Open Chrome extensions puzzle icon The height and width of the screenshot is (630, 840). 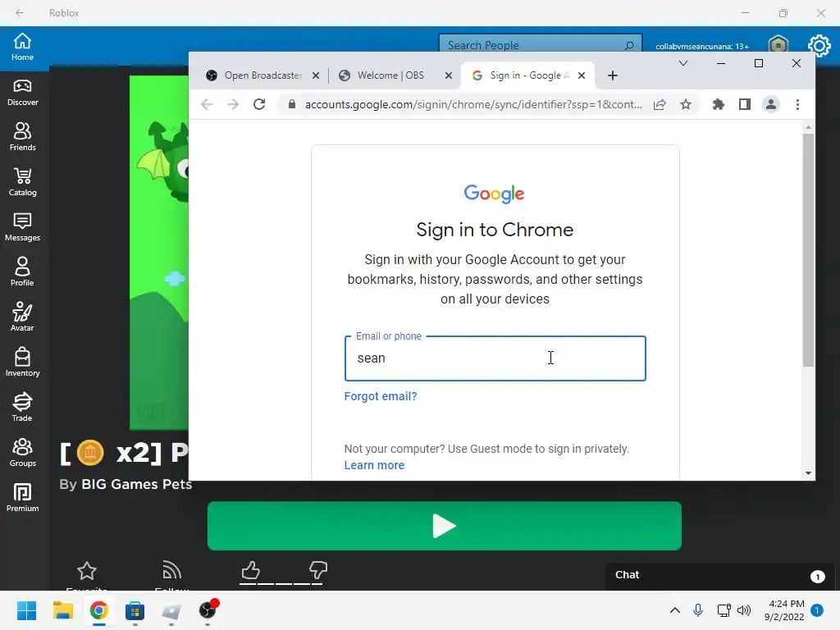pyautogui.click(x=719, y=104)
